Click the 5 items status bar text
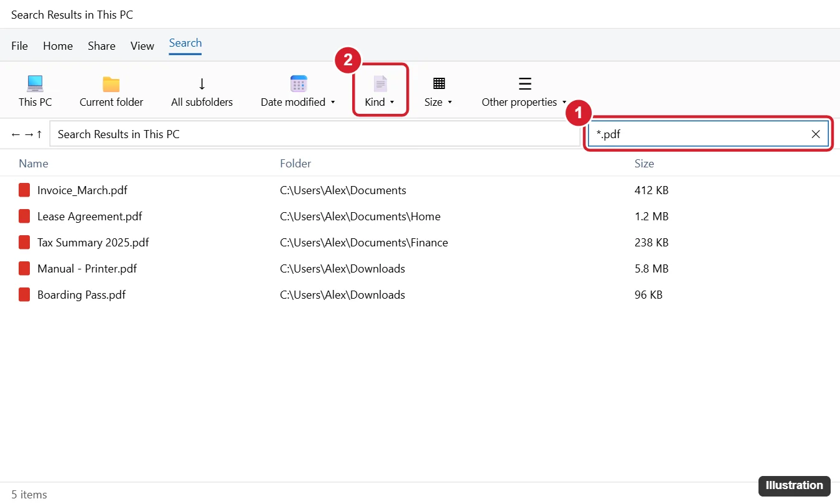The width and height of the screenshot is (840, 504). click(29, 495)
